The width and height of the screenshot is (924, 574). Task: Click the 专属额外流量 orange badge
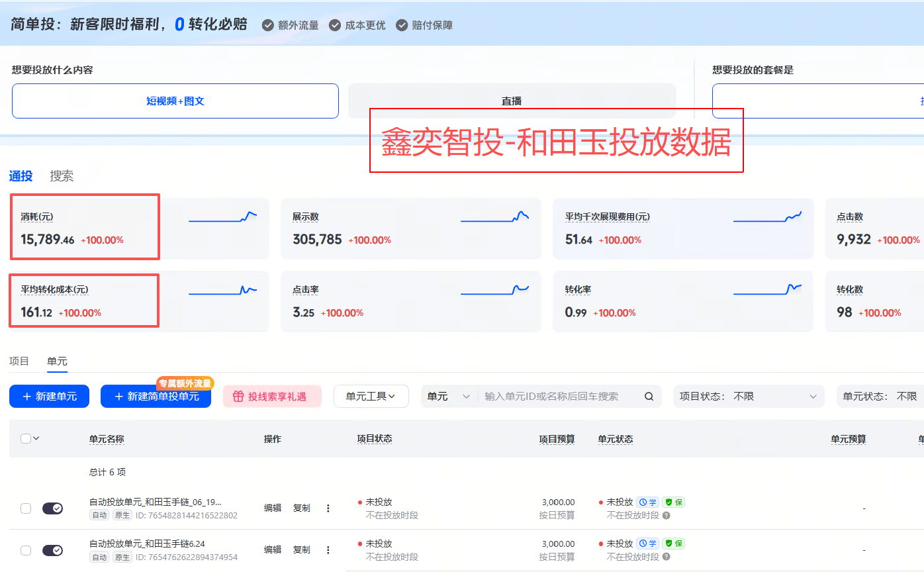click(x=185, y=383)
